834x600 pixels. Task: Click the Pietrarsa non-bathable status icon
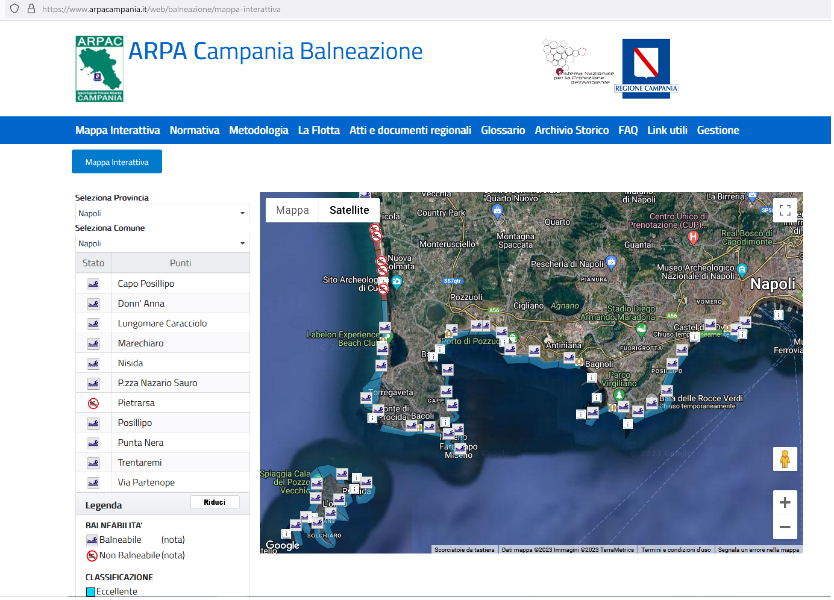point(93,403)
